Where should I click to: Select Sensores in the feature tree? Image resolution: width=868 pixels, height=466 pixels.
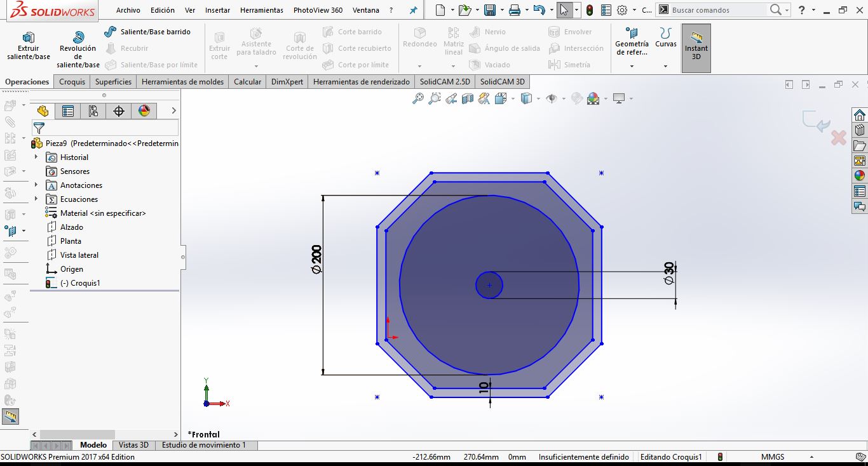click(74, 171)
